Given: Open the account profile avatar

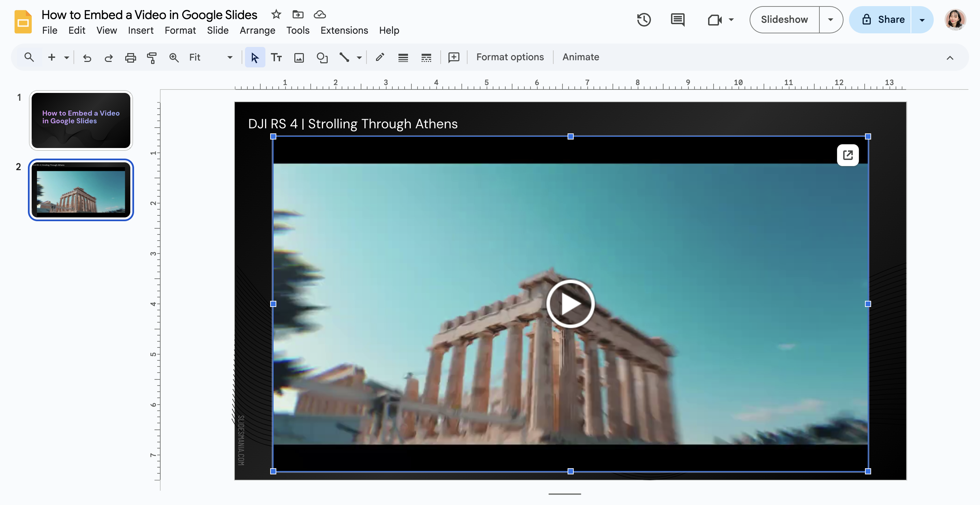Looking at the screenshot, I should click(955, 19).
